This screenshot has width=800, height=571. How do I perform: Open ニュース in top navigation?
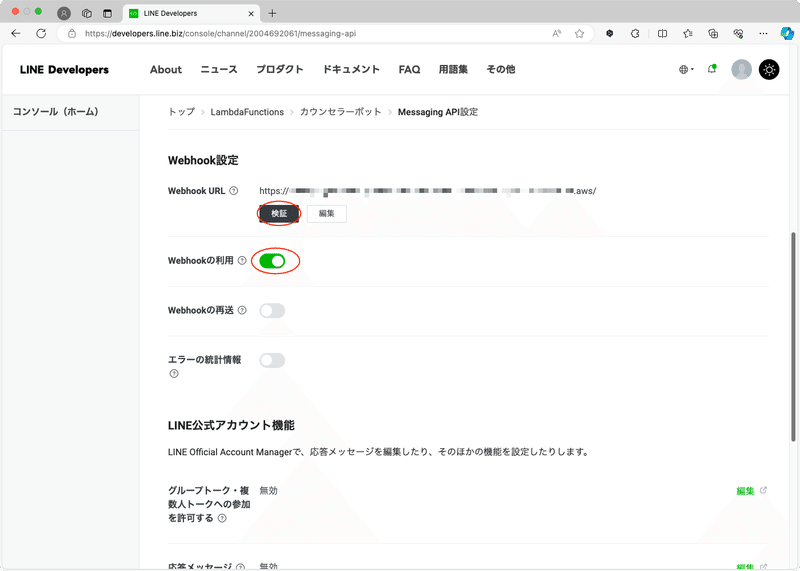click(x=219, y=69)
